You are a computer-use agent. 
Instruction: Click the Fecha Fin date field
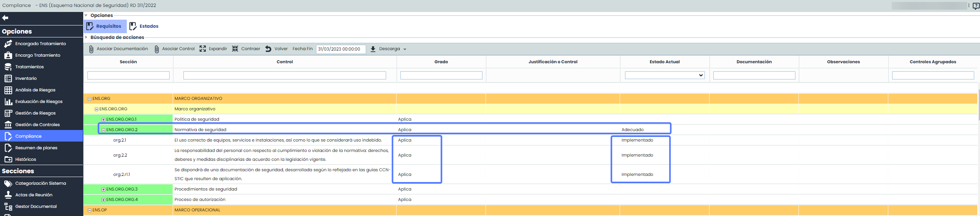341,49
